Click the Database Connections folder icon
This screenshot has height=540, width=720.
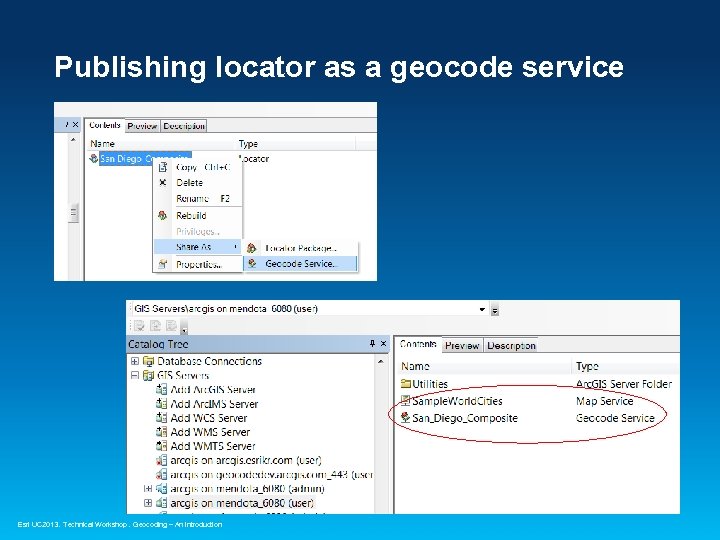click(x=148, y=361)
